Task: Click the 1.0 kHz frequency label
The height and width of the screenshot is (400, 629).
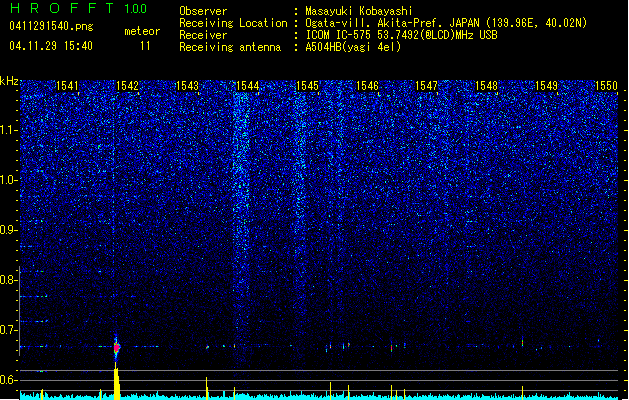Action: point(8,180)
